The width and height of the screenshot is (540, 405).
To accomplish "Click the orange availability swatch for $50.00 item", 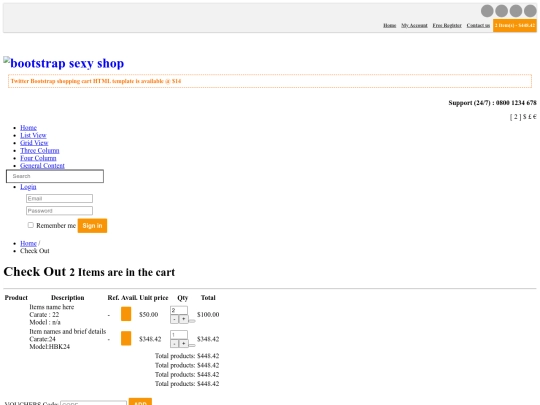I will [x=126, y=314].
